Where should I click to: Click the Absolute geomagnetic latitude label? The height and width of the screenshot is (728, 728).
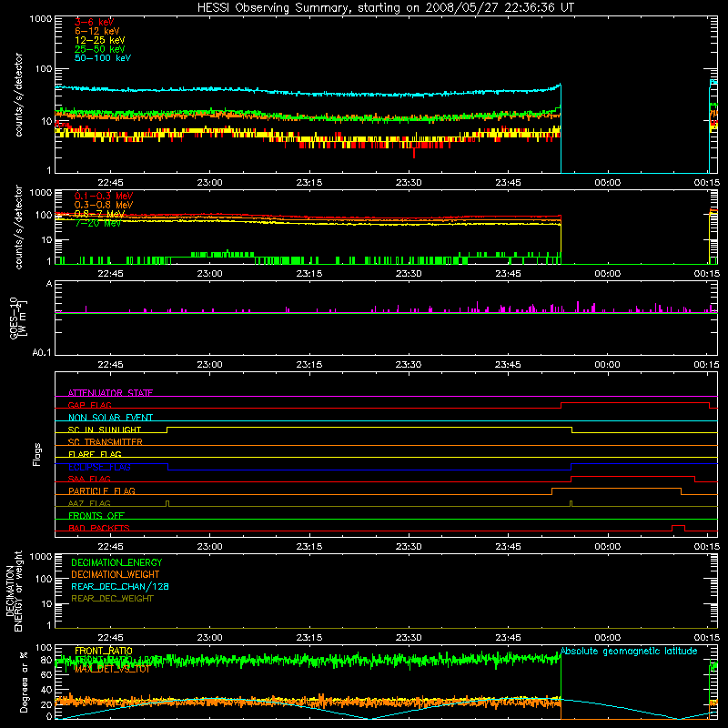click(x=629, y=651)
